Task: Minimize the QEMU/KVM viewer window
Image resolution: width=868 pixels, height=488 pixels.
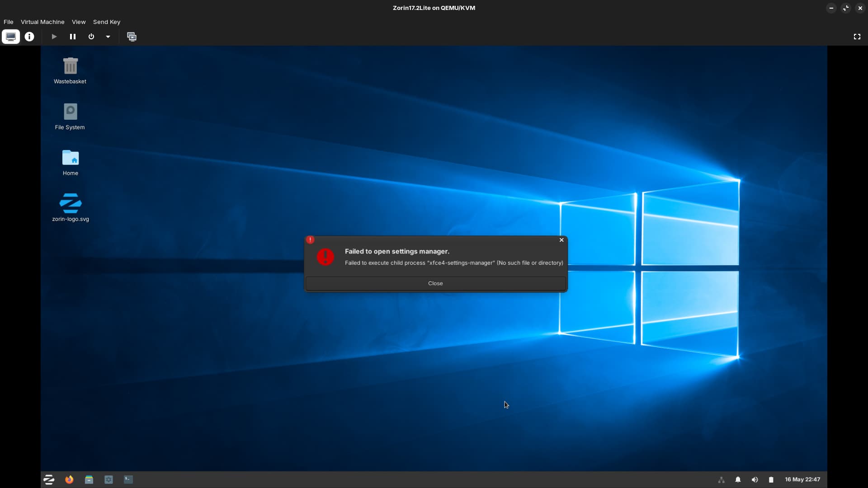Action: point(831,8)
